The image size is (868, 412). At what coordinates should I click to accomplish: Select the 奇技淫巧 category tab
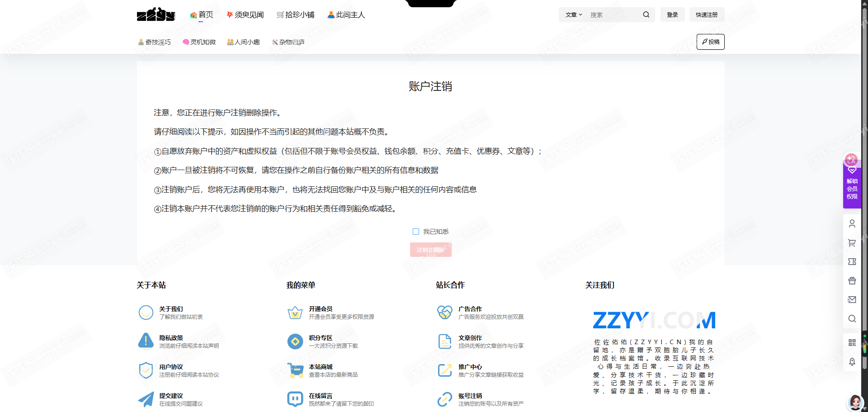154,42
